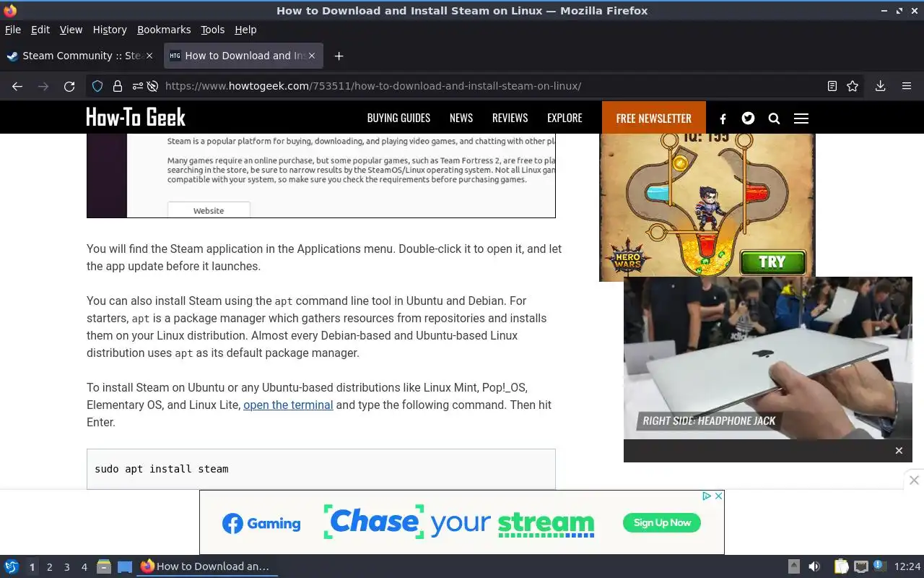This screenshot has height=578, width=924.
Task: Visit How-To Geek Twitter page icon
Action: point(748,118)
